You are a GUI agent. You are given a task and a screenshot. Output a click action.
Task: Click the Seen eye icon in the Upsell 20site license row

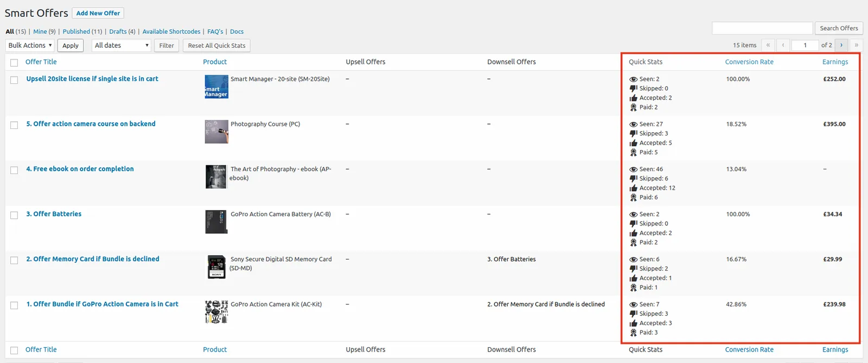pyautogui.click(x=633, y=79)
